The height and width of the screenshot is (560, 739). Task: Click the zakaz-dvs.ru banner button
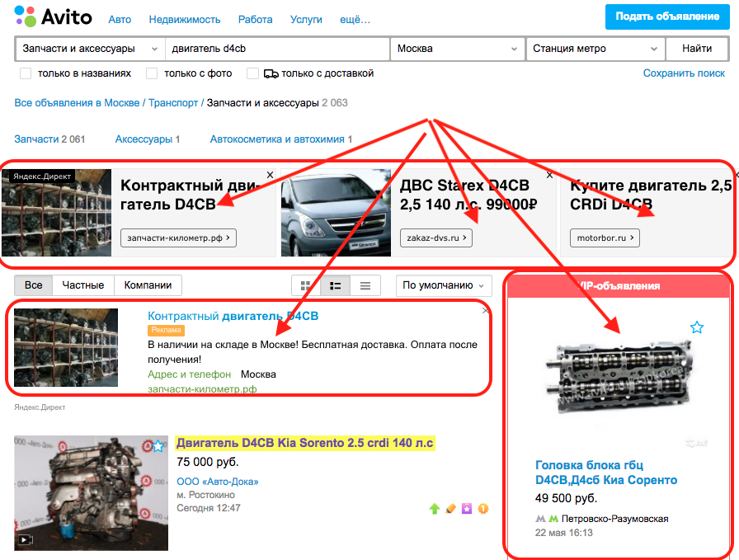tap(436, 238)
